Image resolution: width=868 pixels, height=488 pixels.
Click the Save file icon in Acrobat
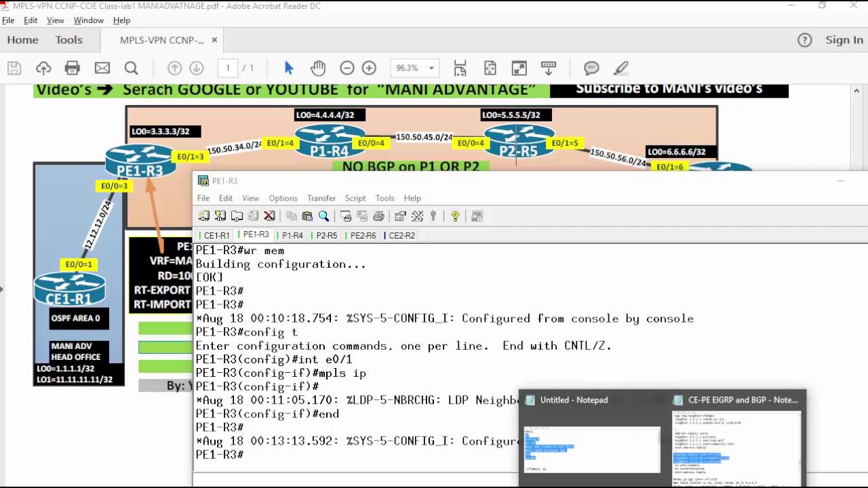[14, 68]
